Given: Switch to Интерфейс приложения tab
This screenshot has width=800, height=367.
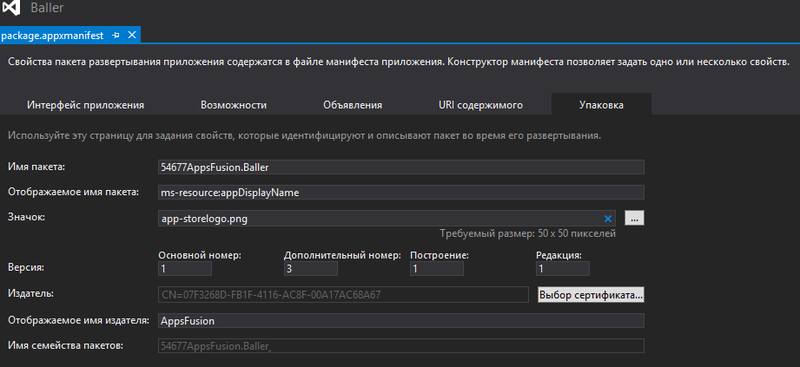Looking at the screenshot, I should pyautogui.click(x=86, y=105).
